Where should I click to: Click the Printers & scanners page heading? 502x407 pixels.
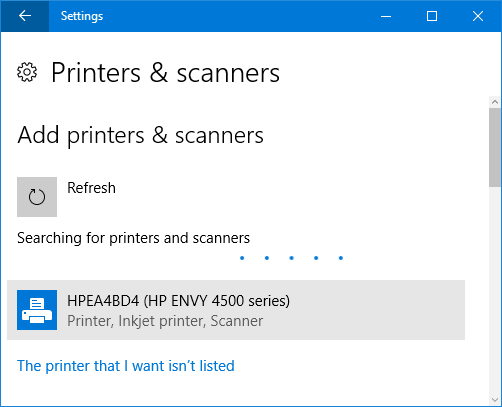pos(165,73)
